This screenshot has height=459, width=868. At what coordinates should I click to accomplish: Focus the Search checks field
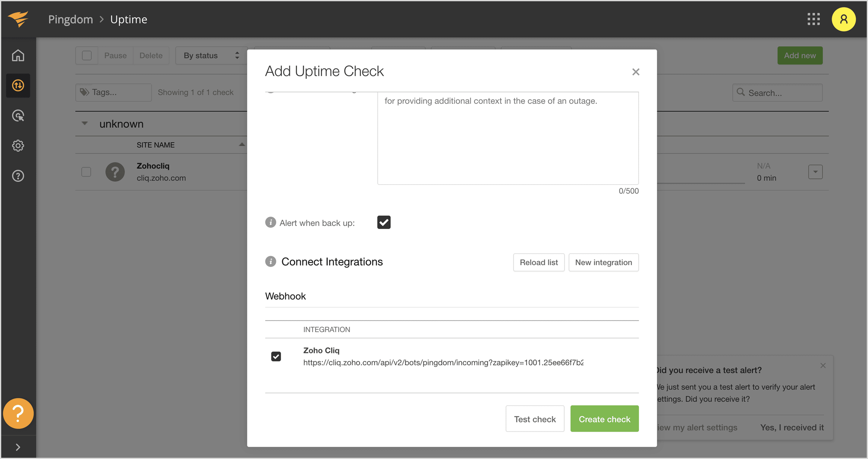[777, 92]
